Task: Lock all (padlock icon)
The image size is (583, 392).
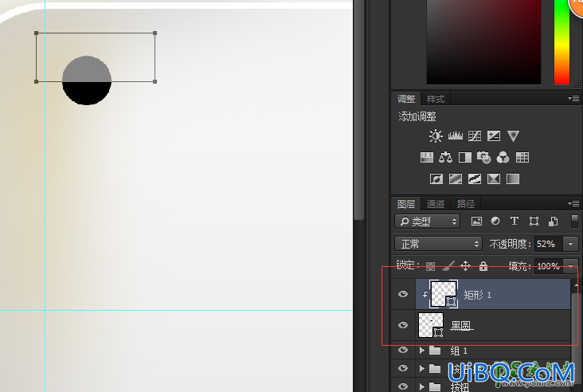Action: pos(483,265)
